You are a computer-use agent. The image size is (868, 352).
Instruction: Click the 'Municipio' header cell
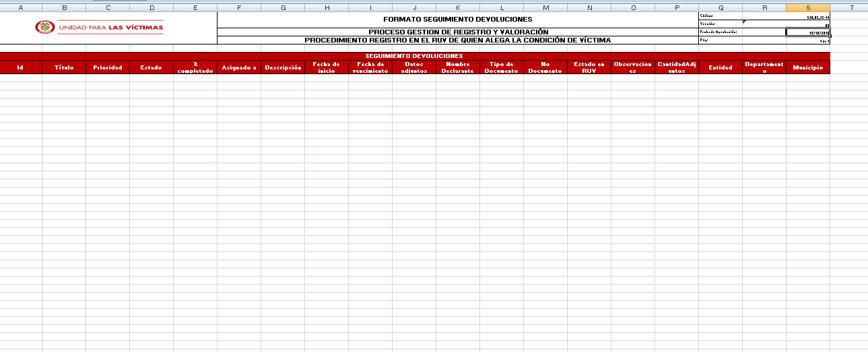[x=808, y=67]
